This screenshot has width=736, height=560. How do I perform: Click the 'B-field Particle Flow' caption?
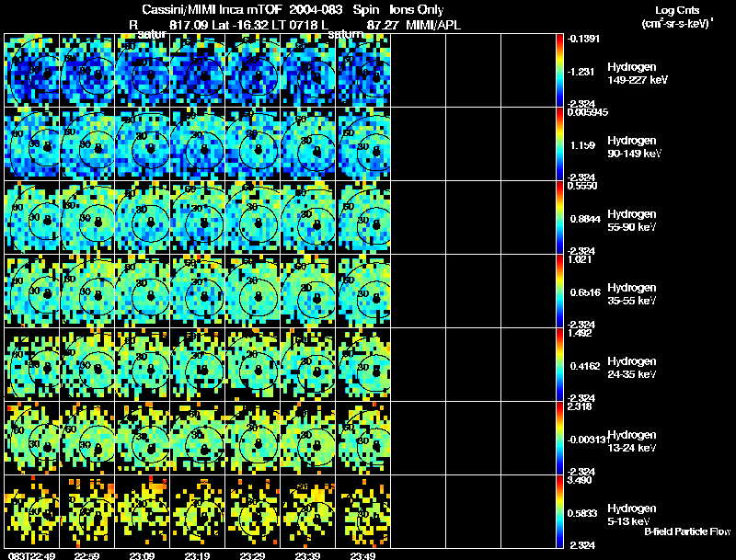[x=687, y=531]
